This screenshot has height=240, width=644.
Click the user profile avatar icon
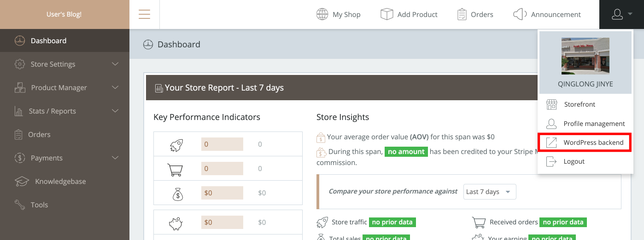pos(617,14)
